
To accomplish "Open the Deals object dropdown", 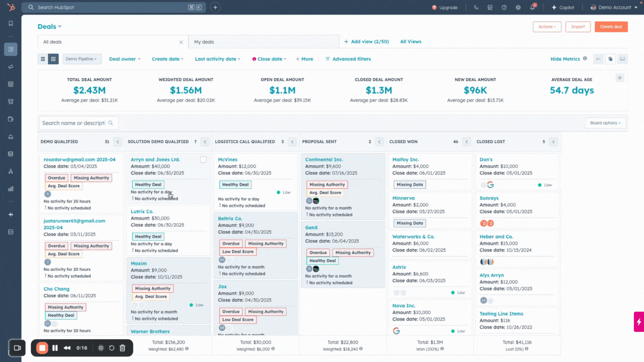I will pos(49,27).
